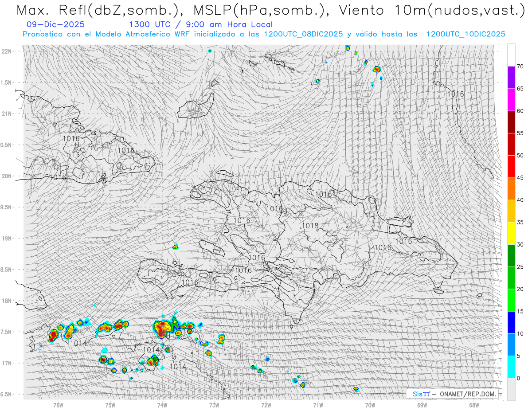Screen dimensions: 532x411
Task: Click the '72W' longitude axis label
Action: click(266, 404)
